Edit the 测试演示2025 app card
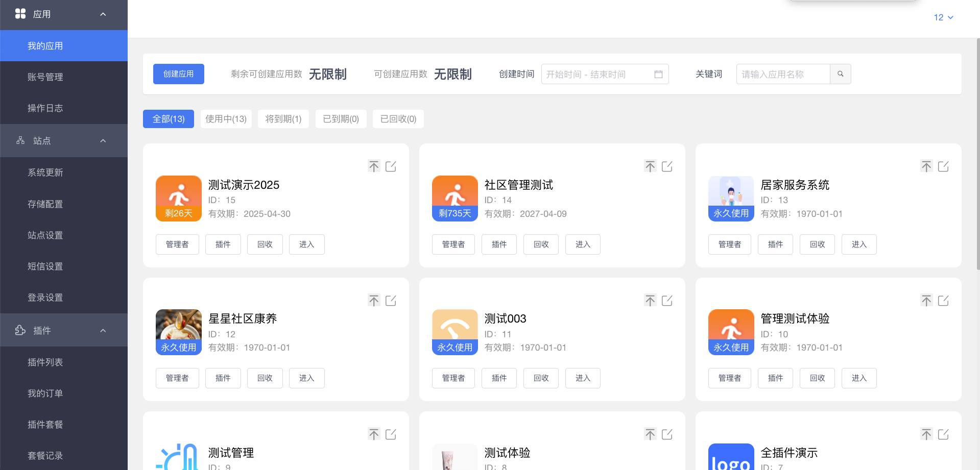980x470 pixels. tap(391, 166)
